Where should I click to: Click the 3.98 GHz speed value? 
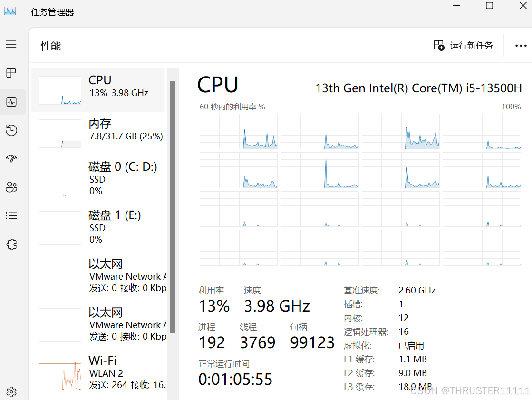277,306
